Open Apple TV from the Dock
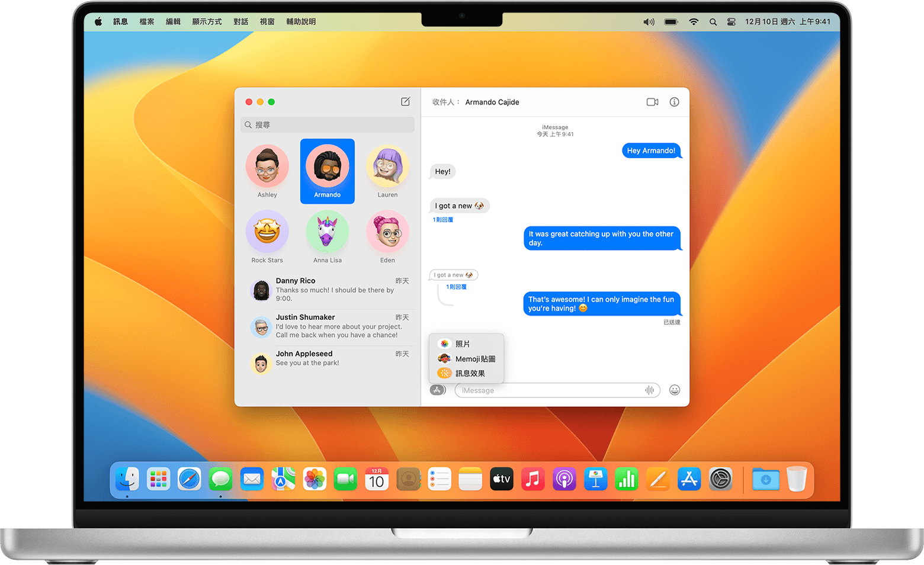 tap(502, 479)
